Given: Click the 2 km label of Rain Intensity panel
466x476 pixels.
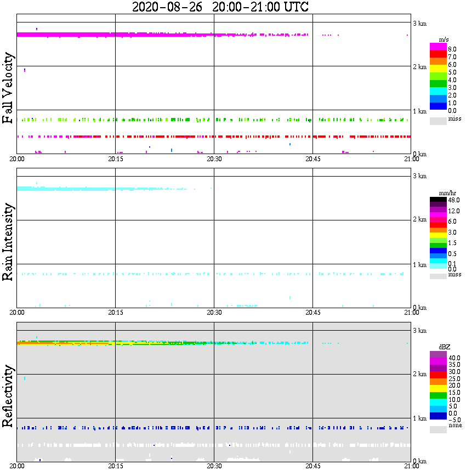Looking at the screenshot, I should click(x=419, y=219).
